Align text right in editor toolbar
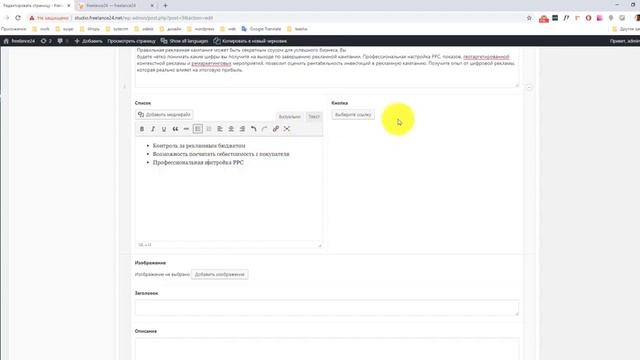The width and height of the screenshot is (640, 360). [x=242, y=129]
